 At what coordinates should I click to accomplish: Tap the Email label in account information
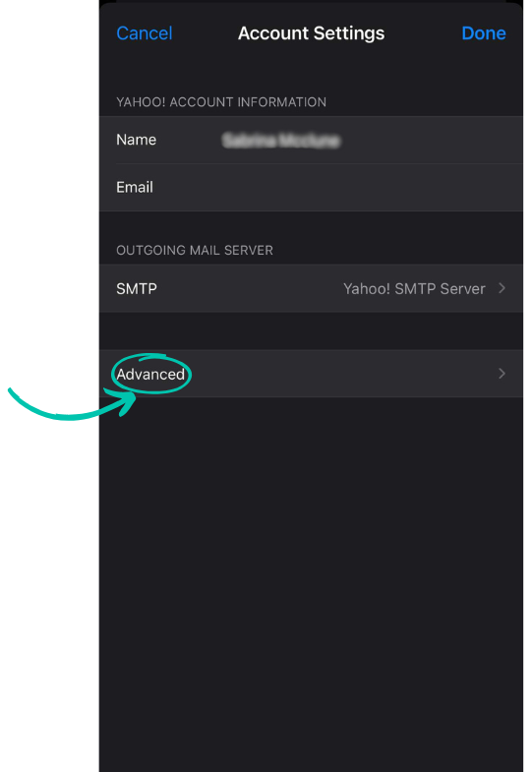coord(135,187)
